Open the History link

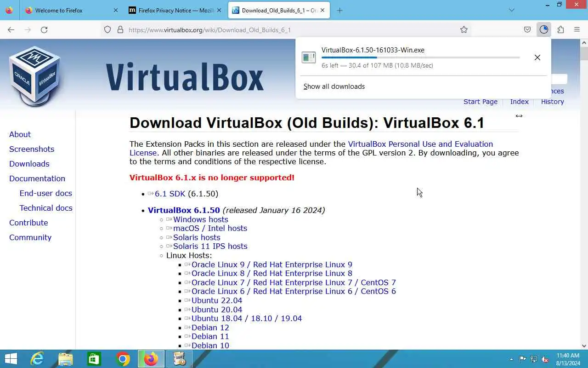[x=552, y=102]
